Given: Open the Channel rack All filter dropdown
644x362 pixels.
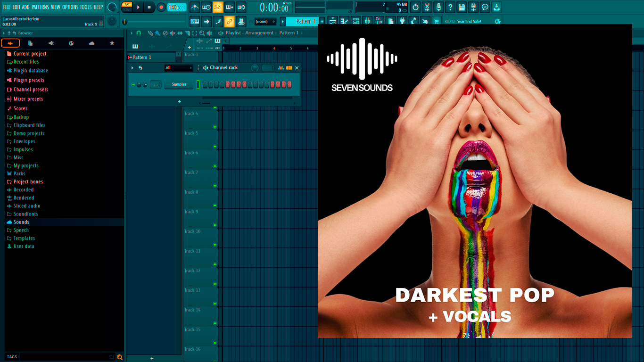Looking at the screenshot, I should tap(179, 68).
